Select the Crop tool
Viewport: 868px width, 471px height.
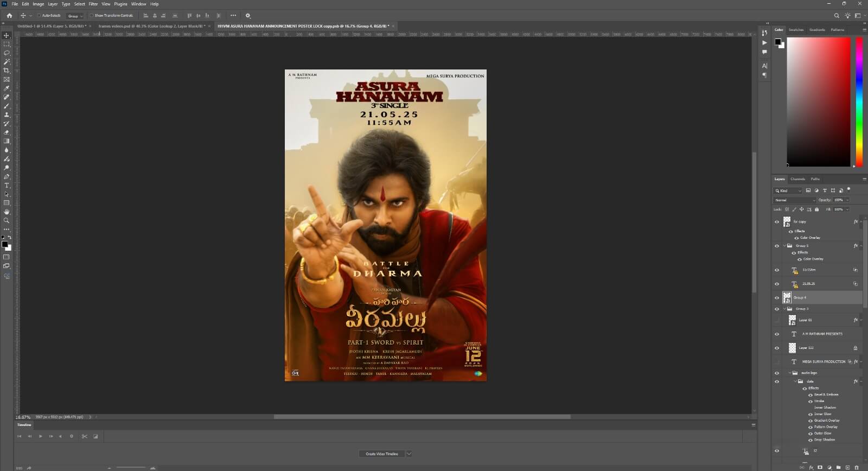click(7, 71)
